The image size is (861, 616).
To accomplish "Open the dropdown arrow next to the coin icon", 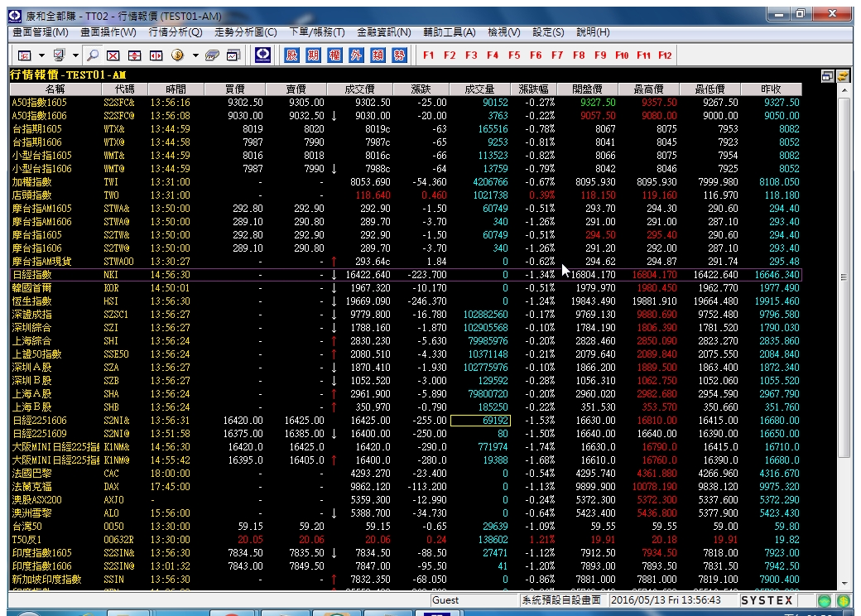I will (x=195, y=55).
